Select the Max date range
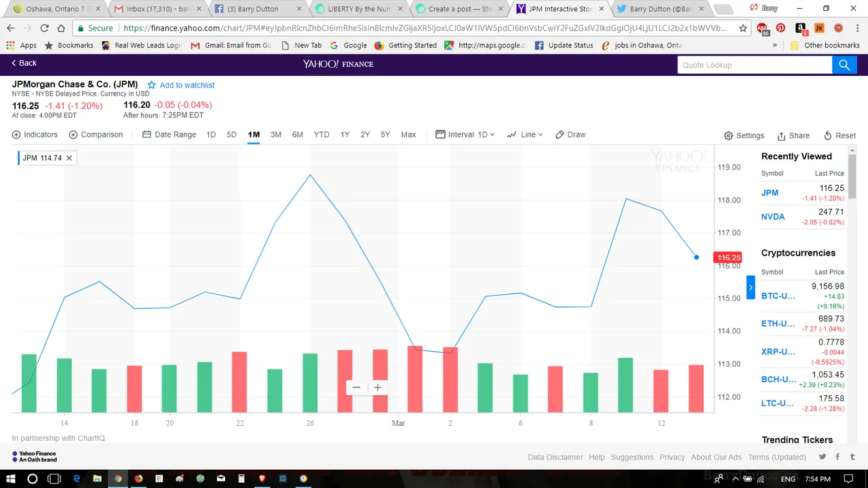The width and height of the screenshot is (868, 488). point(408,135)
